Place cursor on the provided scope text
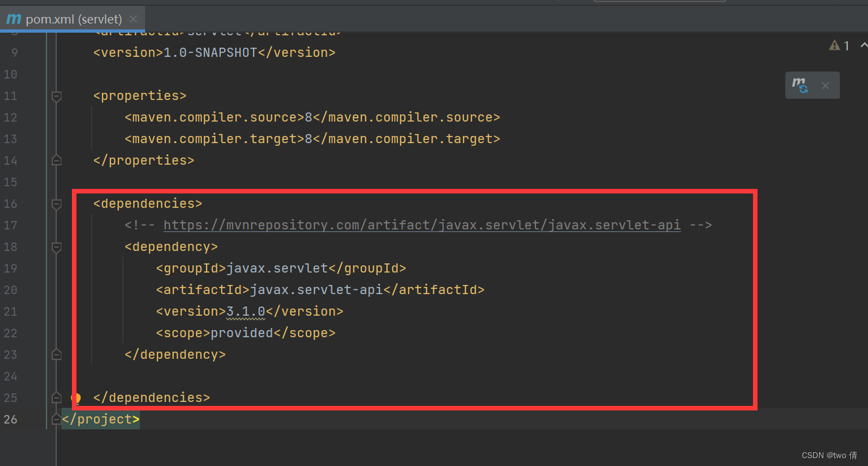 [x=241, y=333]
